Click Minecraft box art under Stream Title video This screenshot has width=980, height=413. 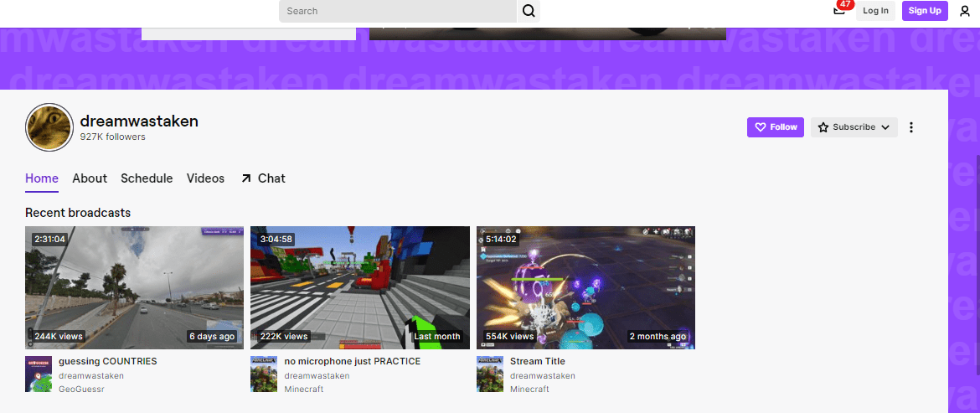pyautogui.click(x=489, y=374)
